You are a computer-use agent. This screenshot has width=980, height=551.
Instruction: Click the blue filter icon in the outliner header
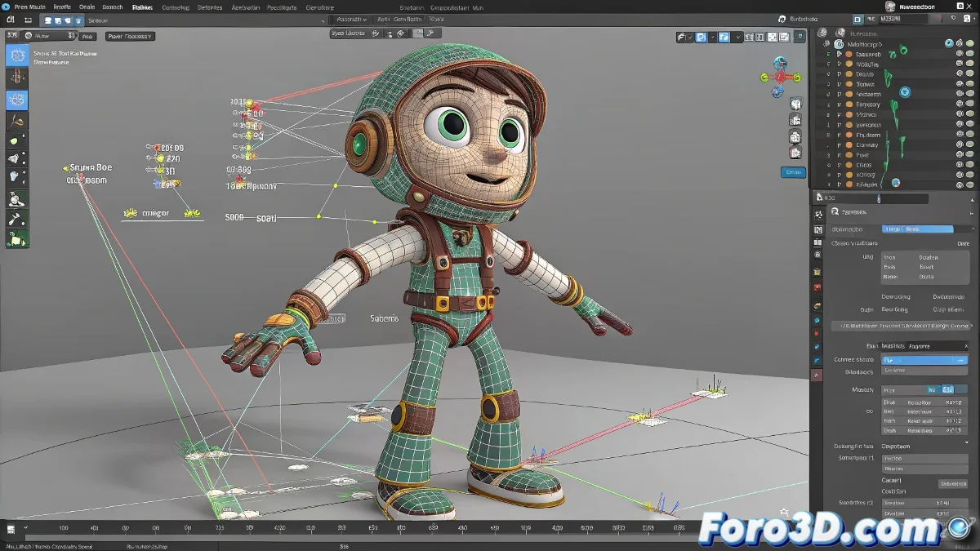pos(857,19)
